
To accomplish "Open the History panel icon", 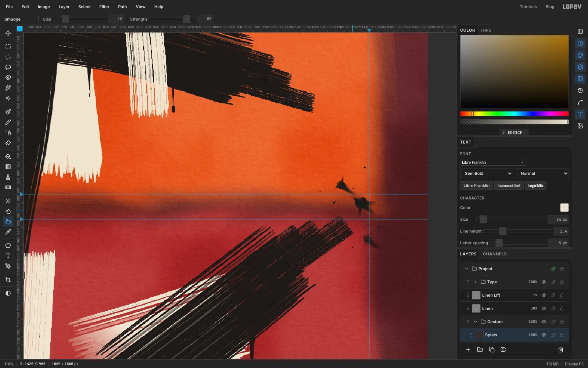I will [x=580, y=91].
